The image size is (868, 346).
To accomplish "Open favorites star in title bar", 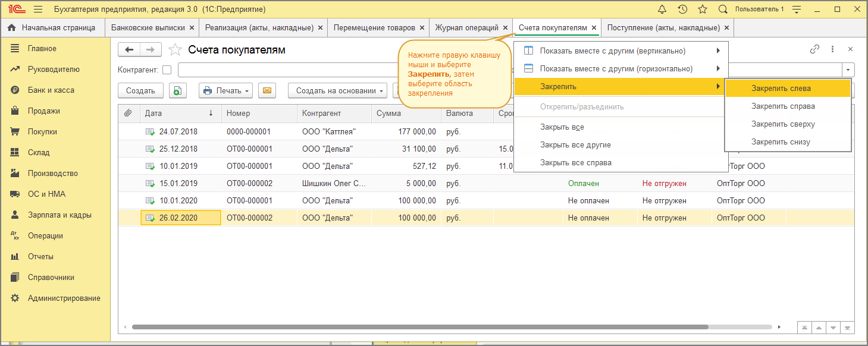I will (703, 10).
